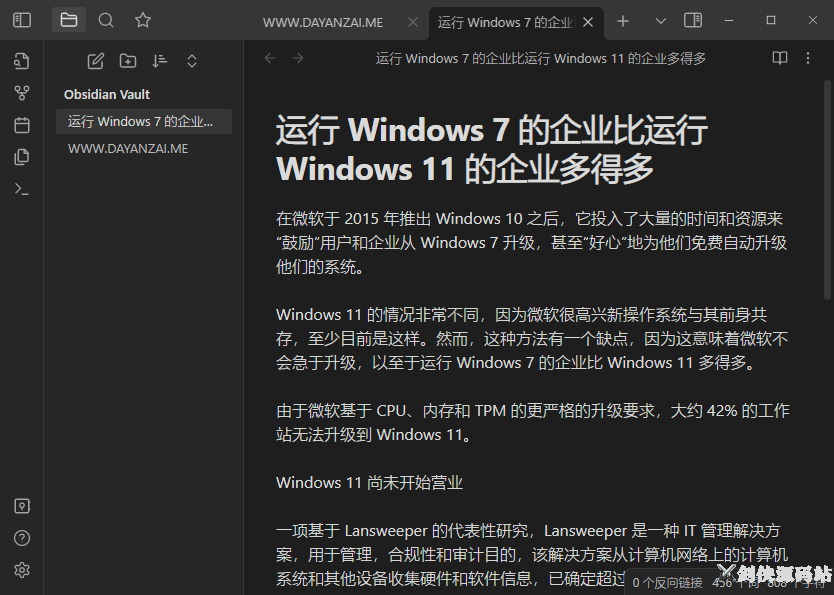Open vault switcher icon
The height and width of the screenshot is (595, 834).
(x=22, y=506)
